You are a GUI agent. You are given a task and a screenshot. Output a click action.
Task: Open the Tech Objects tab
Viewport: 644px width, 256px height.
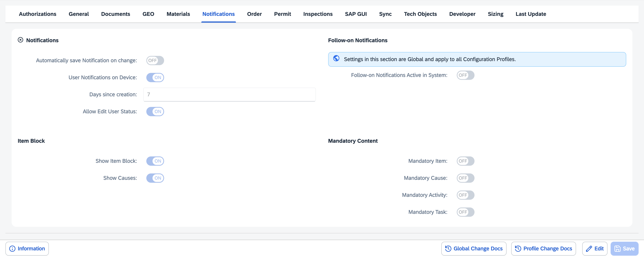[x=420, y=14]
